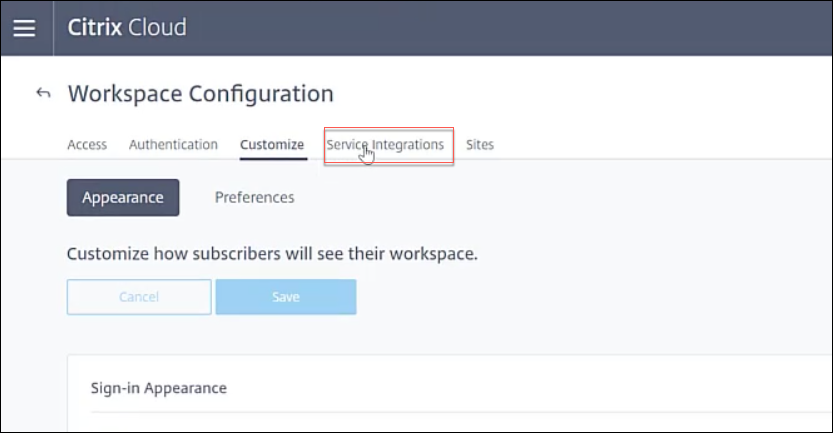The image size is (833, 433).
Task: Click the 'Customize how subscribers' description text
Action: coord(272,253)
